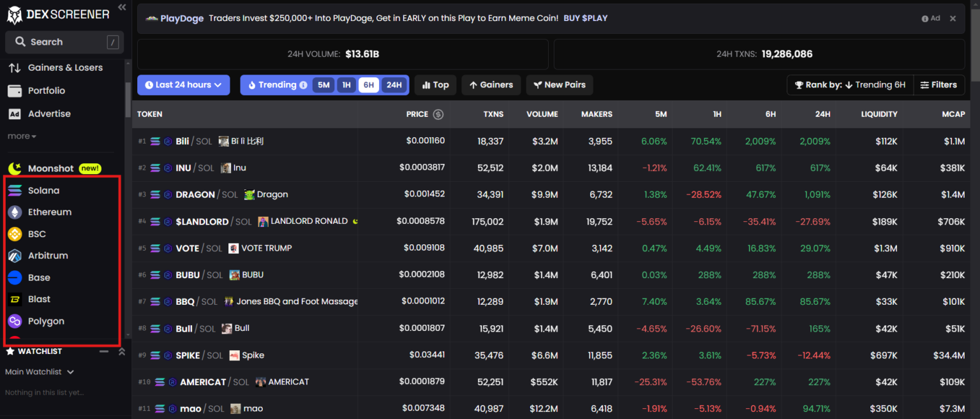Select Base chain icon

[15, 277]
